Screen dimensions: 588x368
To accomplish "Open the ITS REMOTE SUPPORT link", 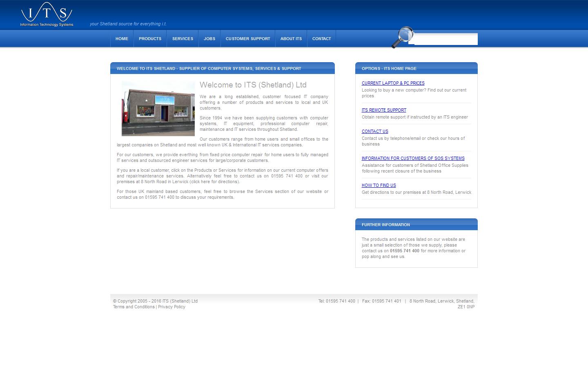I will (x=384, y=110).
